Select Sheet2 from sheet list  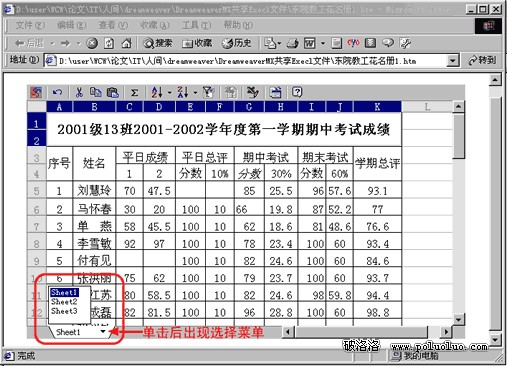[x=64, y=302]
